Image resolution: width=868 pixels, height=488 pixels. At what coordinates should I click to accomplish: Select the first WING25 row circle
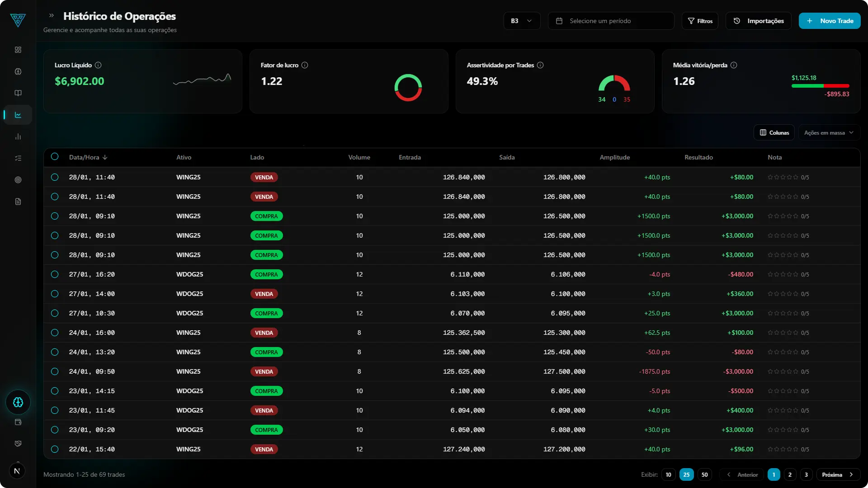point(55,177)
